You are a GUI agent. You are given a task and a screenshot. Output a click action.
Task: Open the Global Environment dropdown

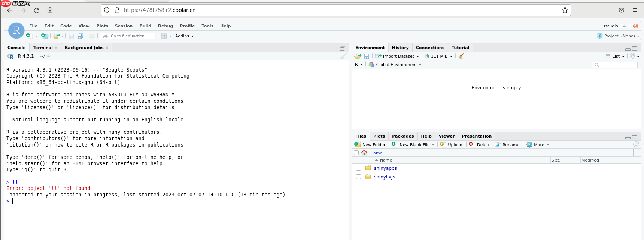(395, 64)
